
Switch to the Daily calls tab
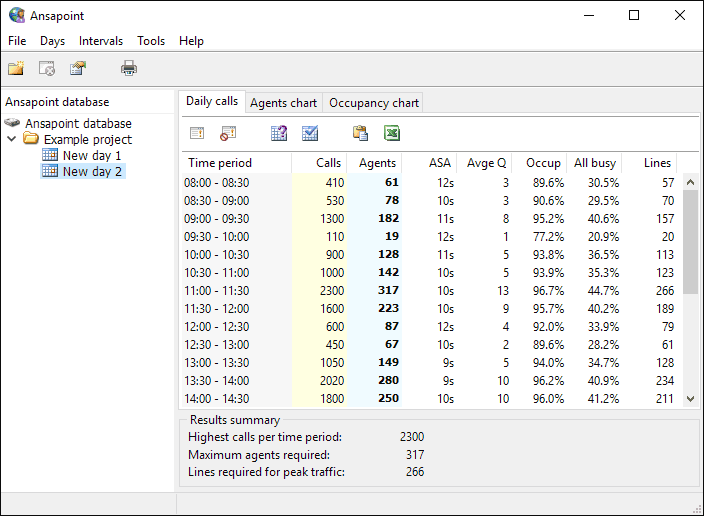pyautogui.click(x=212, y=101)
